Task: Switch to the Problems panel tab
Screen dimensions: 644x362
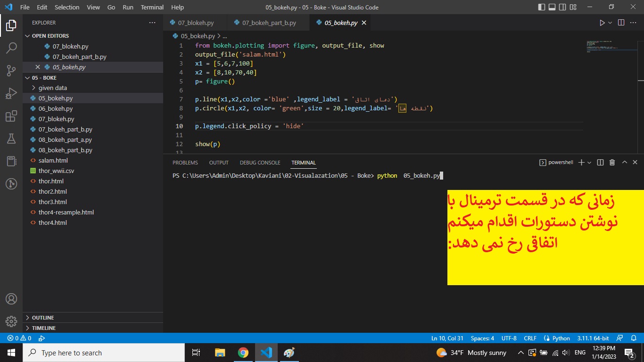Action: 185,163
